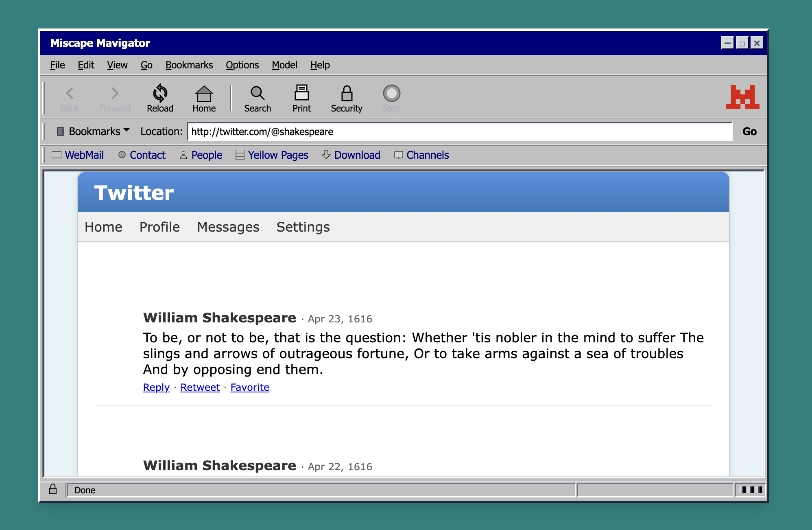Open Search with the magnifier icon
The image size is (812, 530).
coord(258,93)
